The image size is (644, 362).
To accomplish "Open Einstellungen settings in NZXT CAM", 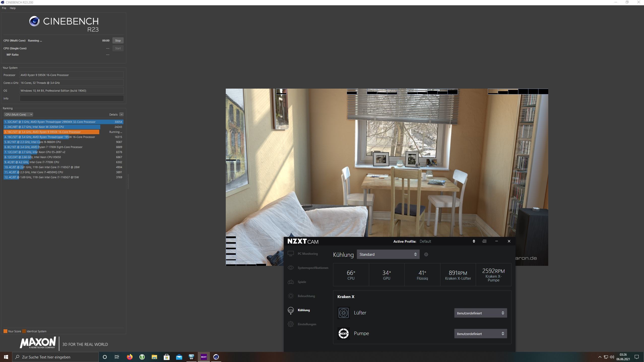I will point(302,324).
